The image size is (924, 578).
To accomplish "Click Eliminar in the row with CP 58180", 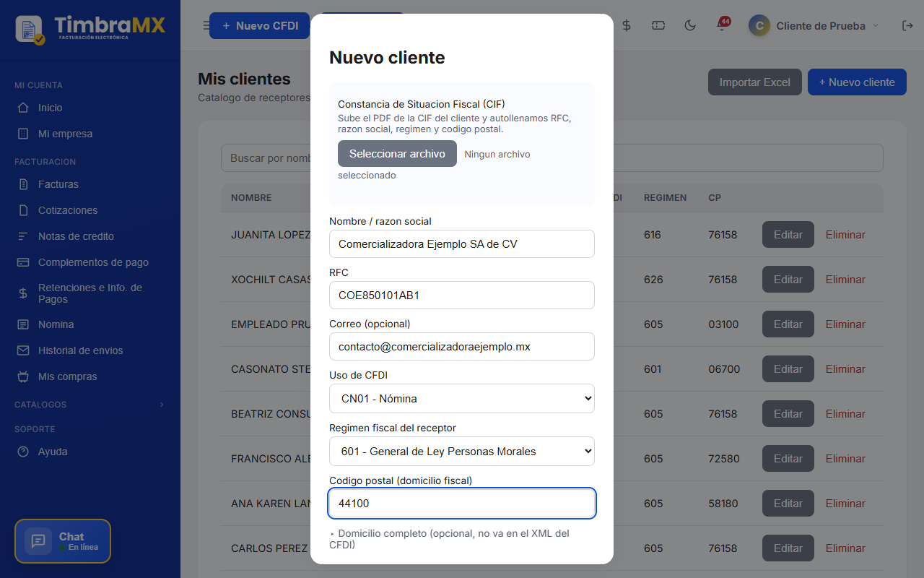I will (845, 504).
